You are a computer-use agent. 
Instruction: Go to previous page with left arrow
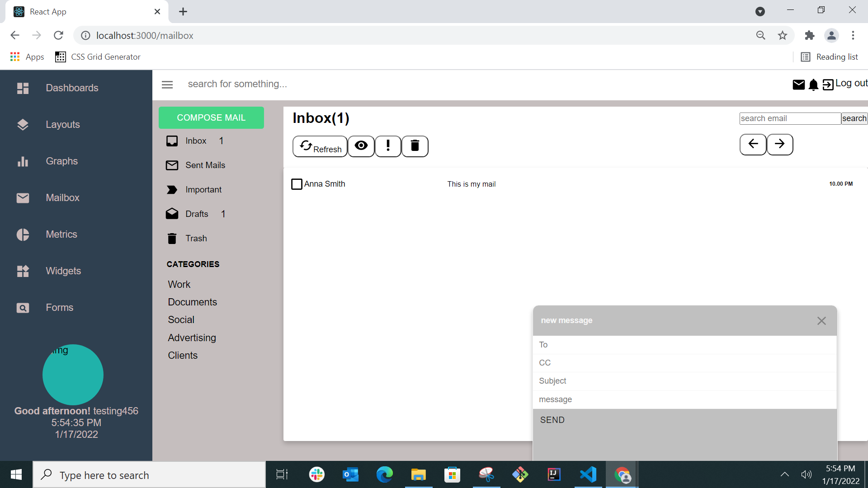[753, 145]
